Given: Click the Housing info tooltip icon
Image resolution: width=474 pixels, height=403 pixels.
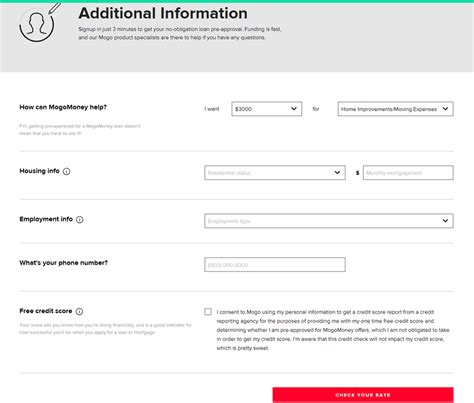Looking at the screenshot, I should click(67, 171).
